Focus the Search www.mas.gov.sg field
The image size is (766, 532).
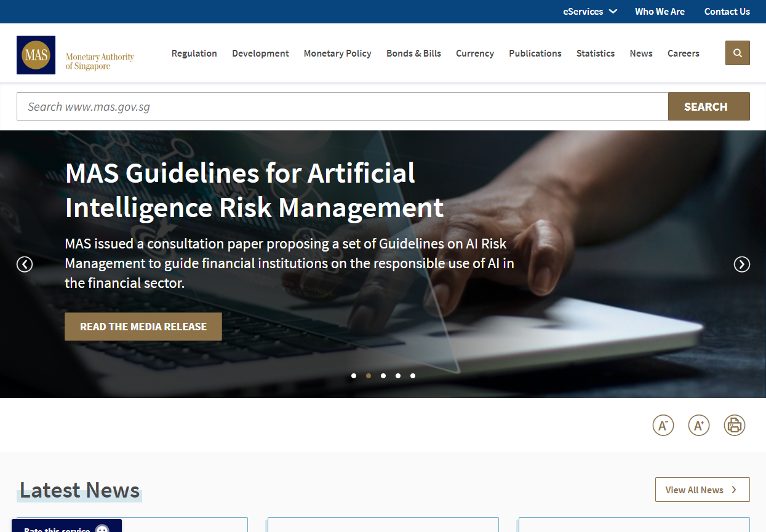342,106
